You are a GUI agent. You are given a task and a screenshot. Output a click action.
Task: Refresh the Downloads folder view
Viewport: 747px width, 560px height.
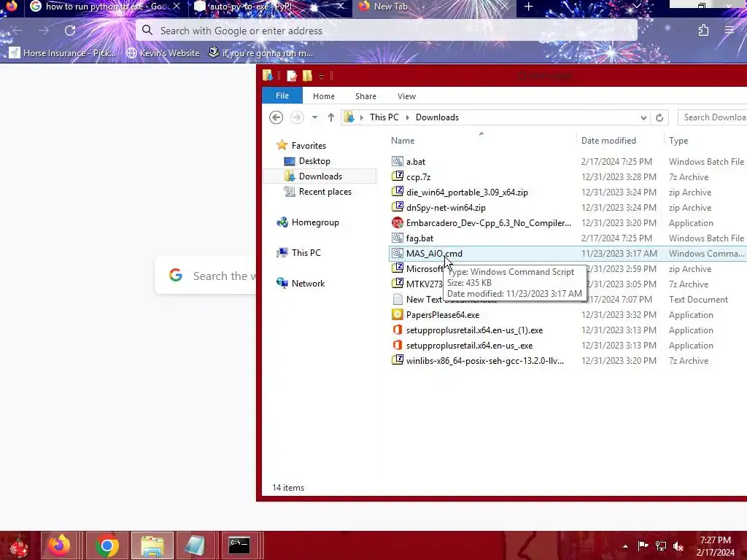[x=659, y=117]
